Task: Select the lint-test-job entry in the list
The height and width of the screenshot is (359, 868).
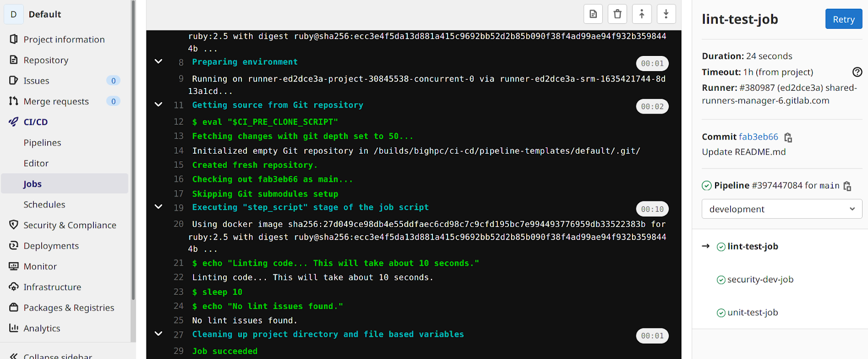Action: (752, 247)
